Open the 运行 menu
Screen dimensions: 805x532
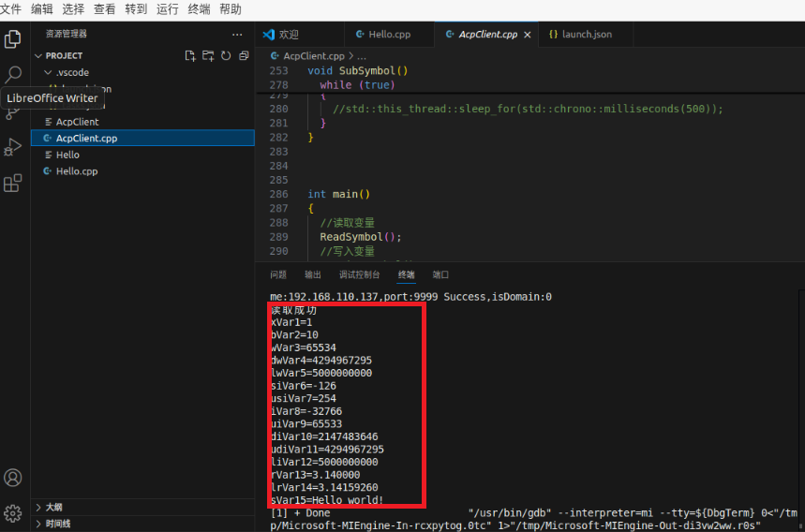[x=168, y=9]
